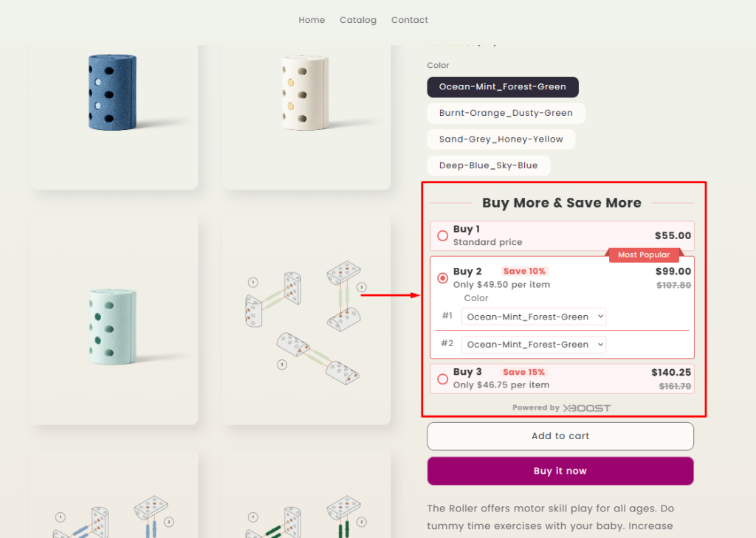Screen dimensions: 756x538
Task: Select the Buy 1 radio option
Action: click(443, 236)
